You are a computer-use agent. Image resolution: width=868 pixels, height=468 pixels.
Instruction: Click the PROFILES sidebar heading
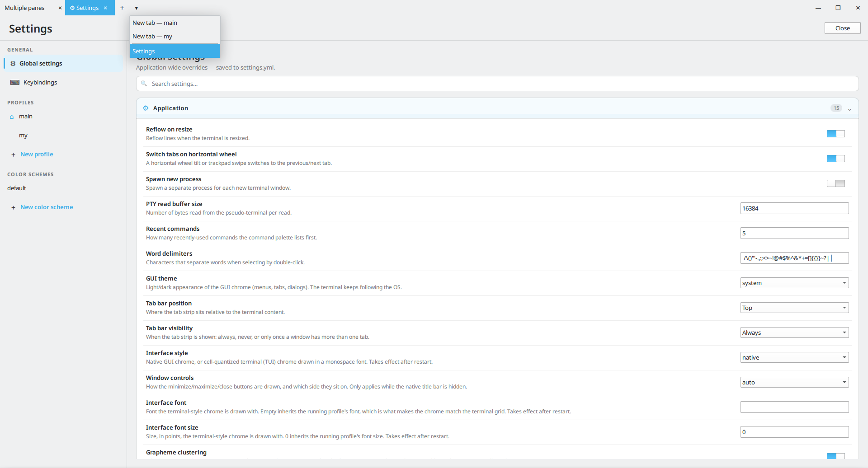tap(20, 103)
